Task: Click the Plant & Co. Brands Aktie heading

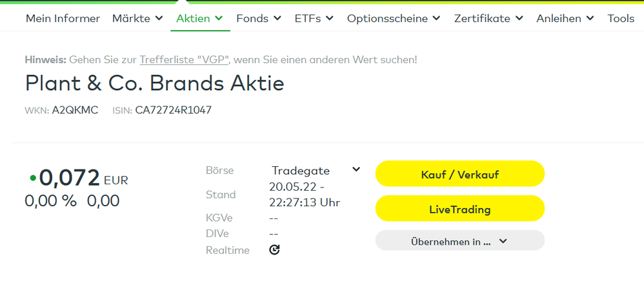Action: (x=154, y=83)
